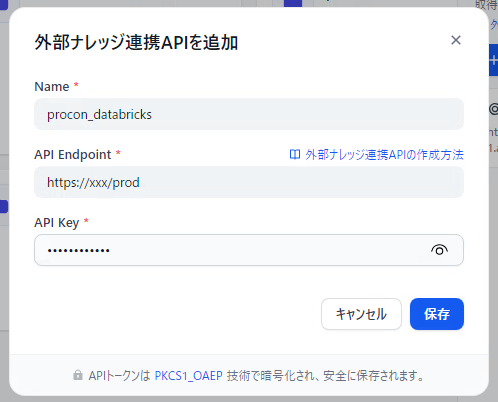The image size is (498, 402).
Task: Click the partially hidden blue link top right
Action: click(494, 25)
